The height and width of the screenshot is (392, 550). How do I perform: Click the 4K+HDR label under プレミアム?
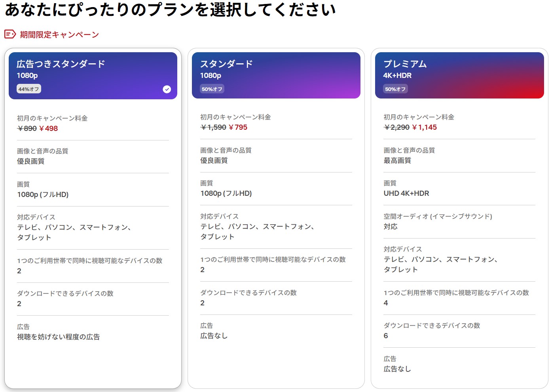(x=397, y=76)
